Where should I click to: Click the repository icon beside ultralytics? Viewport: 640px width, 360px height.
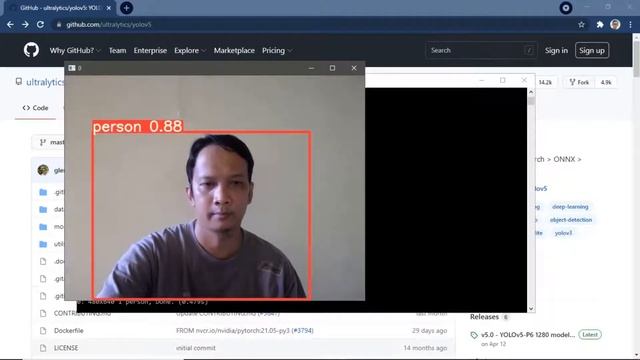[19, 82]
